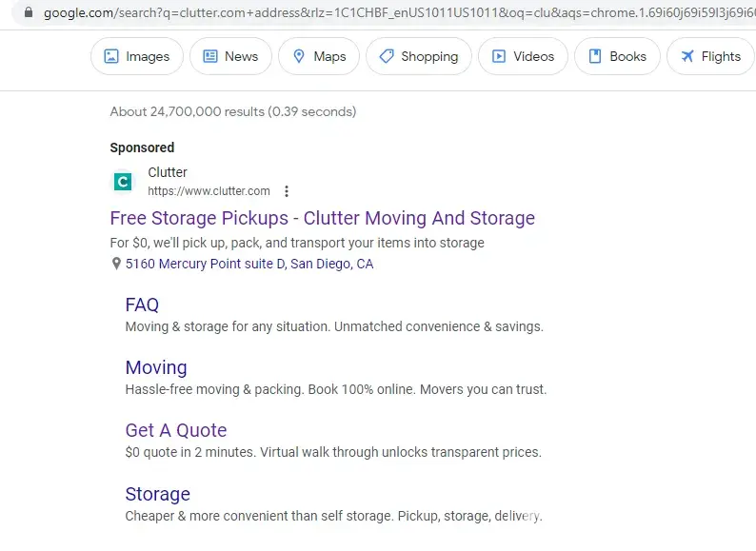The image size is (756, 551).
Task: Click the Shopping tag filter icon
Action: tap(386, 57)
